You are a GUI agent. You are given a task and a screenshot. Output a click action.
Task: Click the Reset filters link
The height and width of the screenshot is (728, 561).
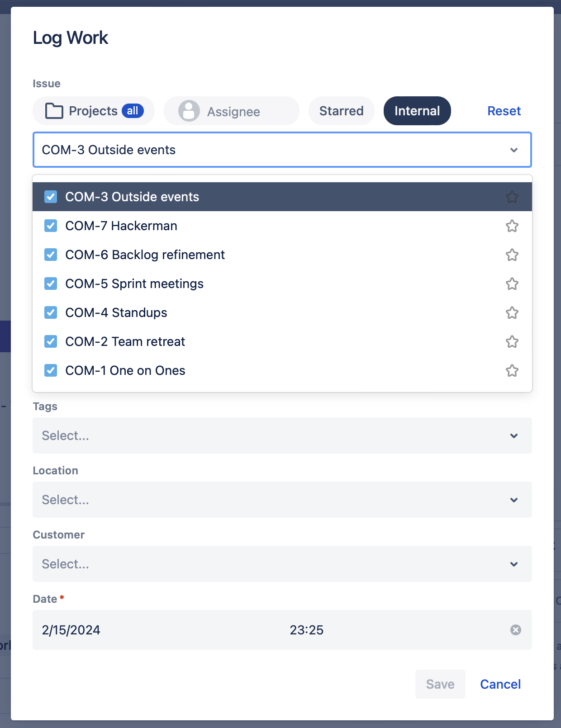[504, 111]
